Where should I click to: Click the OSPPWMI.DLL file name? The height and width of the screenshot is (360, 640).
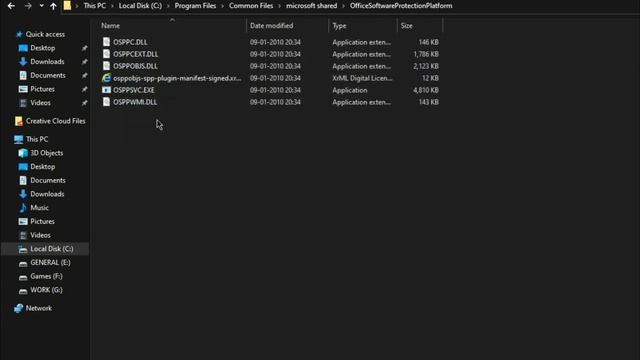coord(135,102)
